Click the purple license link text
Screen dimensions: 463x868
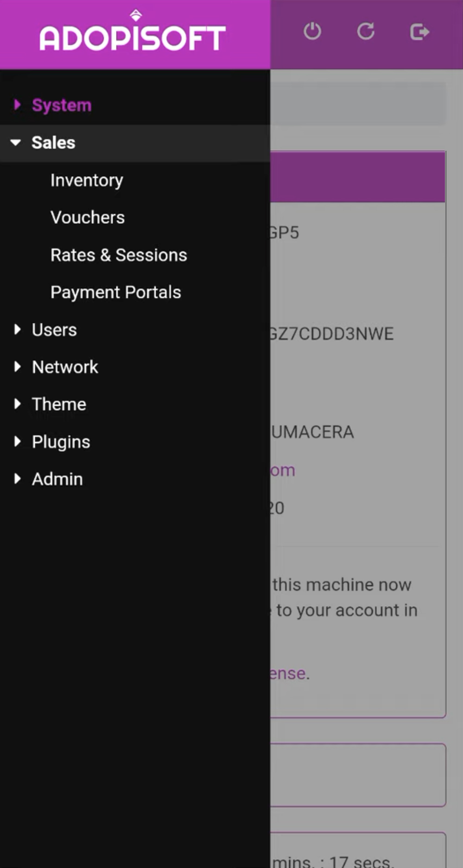tap(288, 673)
